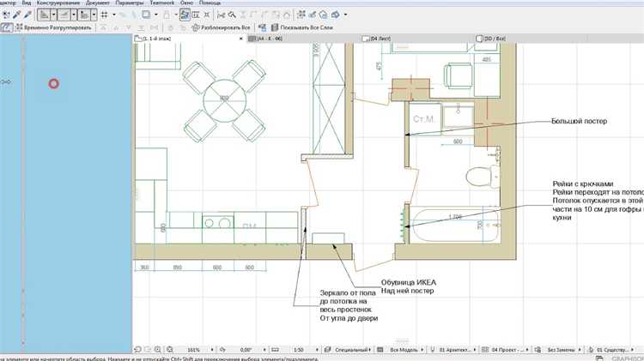Expand the ruler tool dropdown arrow
644x361 pixels.
tap(94, 15)
